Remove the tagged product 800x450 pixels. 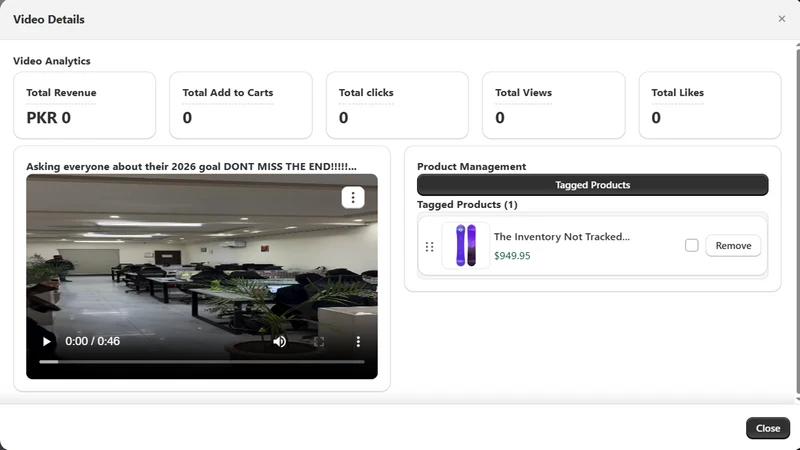pyautogui.click(x=733, y=245)
